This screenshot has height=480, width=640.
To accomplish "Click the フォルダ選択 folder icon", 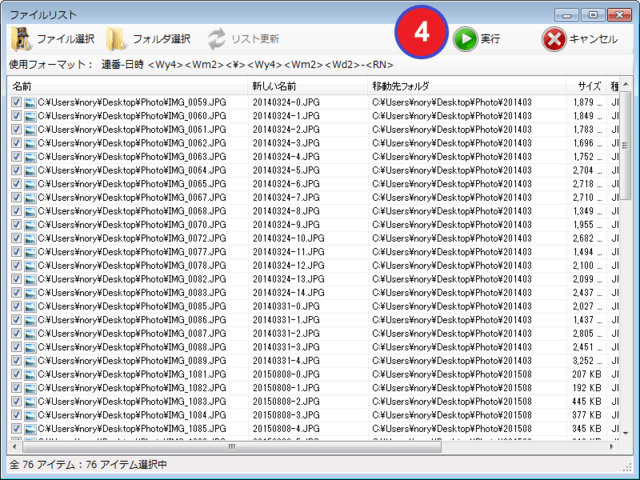I will tap(116, 39).
